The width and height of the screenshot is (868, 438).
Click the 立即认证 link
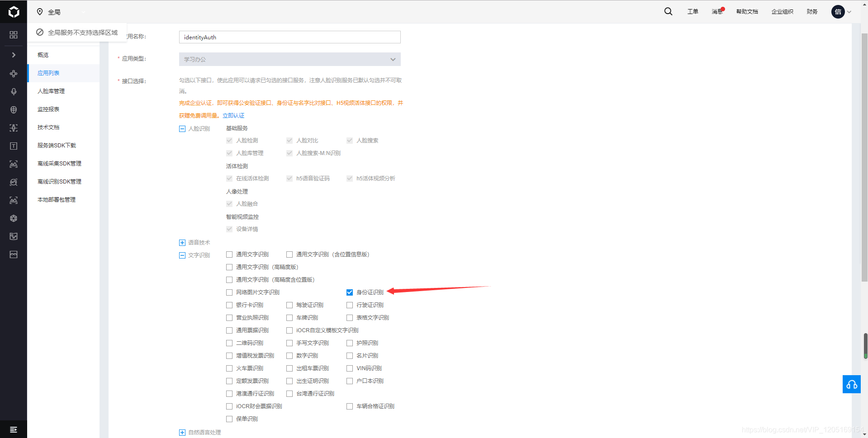tap(233, 115)
